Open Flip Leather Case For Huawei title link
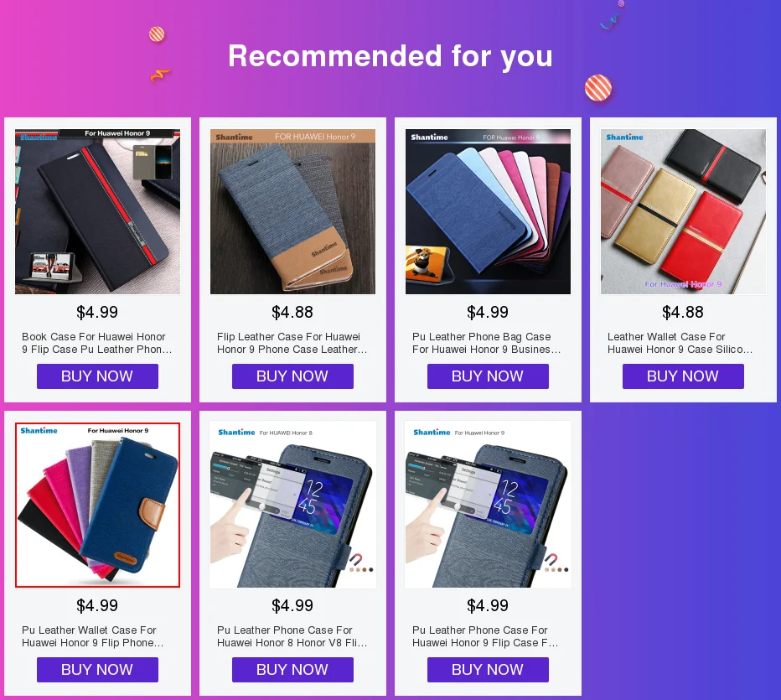Screen dimensions: 781x700 (292, 343)
